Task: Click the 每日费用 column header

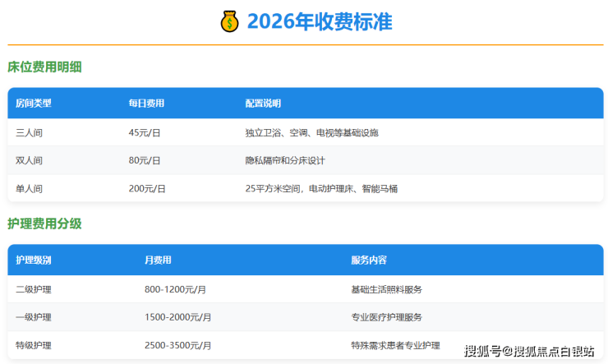Action: coord(146,104)
